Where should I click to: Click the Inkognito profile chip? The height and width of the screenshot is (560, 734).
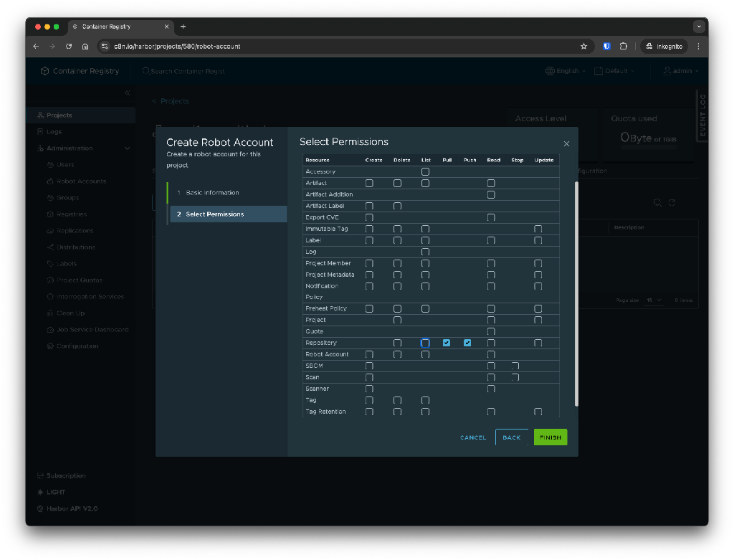point(664,47)
